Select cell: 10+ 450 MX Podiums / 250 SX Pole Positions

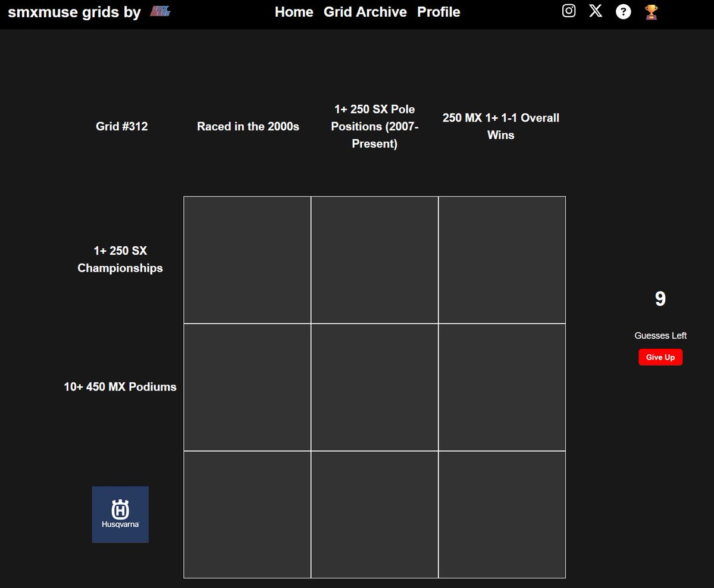(x=375, y=387)
